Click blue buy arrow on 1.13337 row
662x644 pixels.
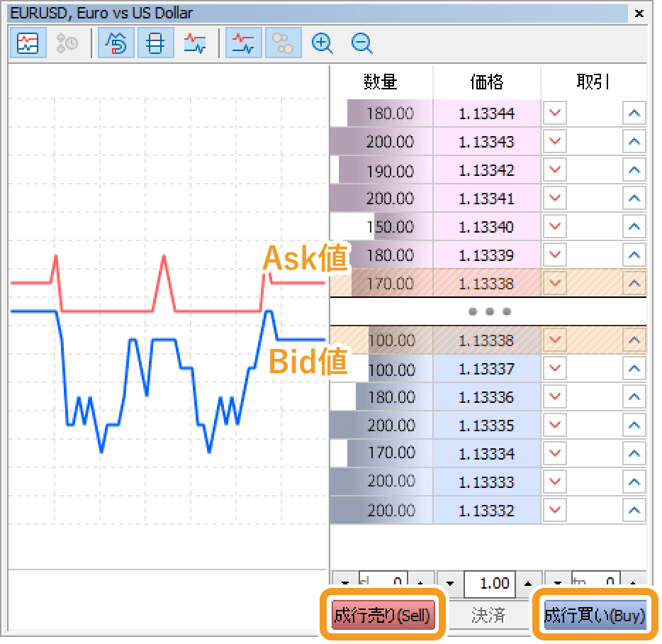click(634, 368)
